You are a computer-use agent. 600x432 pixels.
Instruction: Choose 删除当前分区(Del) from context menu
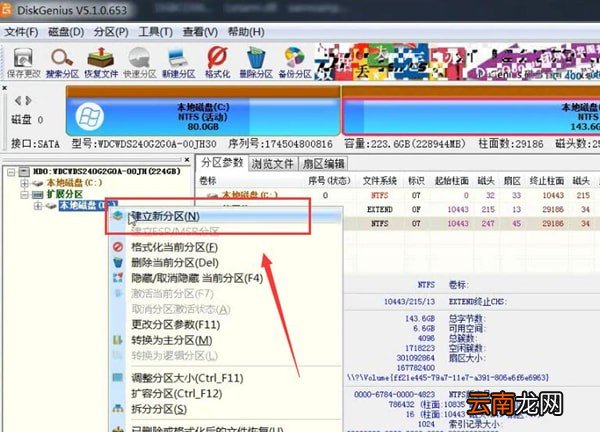175,263
